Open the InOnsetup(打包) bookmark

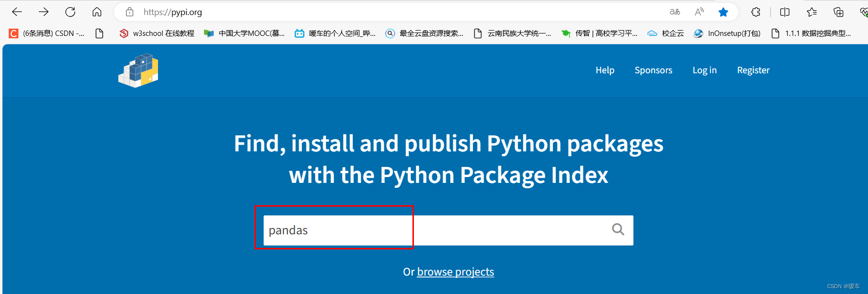coord(727,33)
